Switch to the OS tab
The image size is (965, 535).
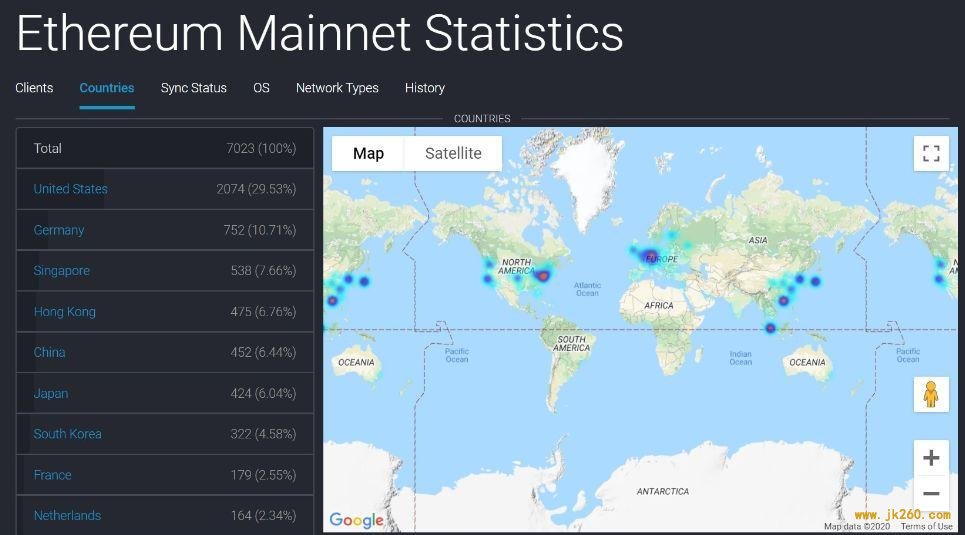point(261,88)
